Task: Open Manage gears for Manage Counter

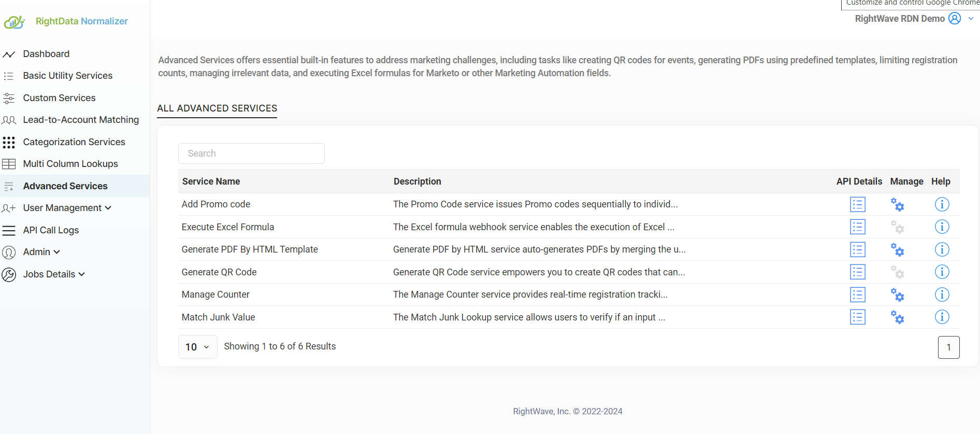Action: pos(897,295)
